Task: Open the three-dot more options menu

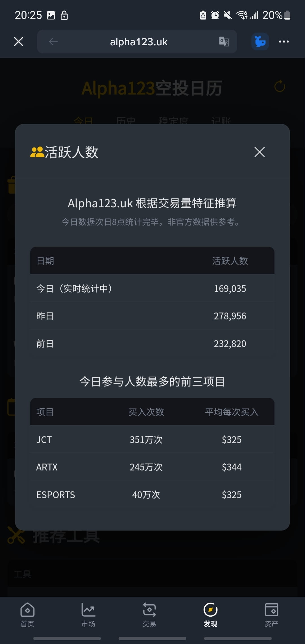Action: tap(284, 42)
